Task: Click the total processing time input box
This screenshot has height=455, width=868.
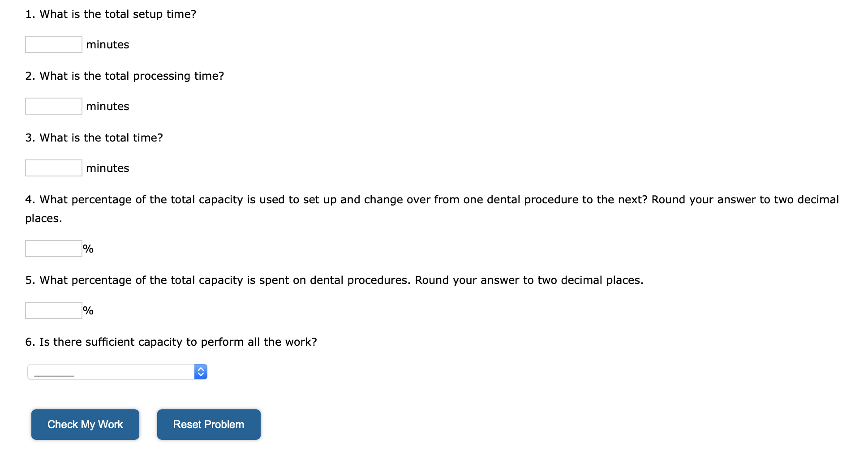Action: pyautogui.click(x=54, y=106)
